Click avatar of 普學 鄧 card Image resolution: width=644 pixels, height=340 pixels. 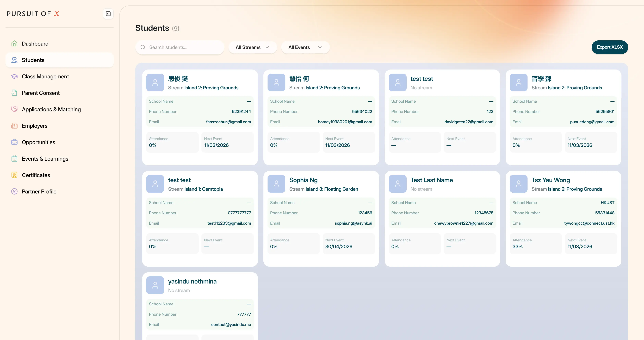point(518,83)
